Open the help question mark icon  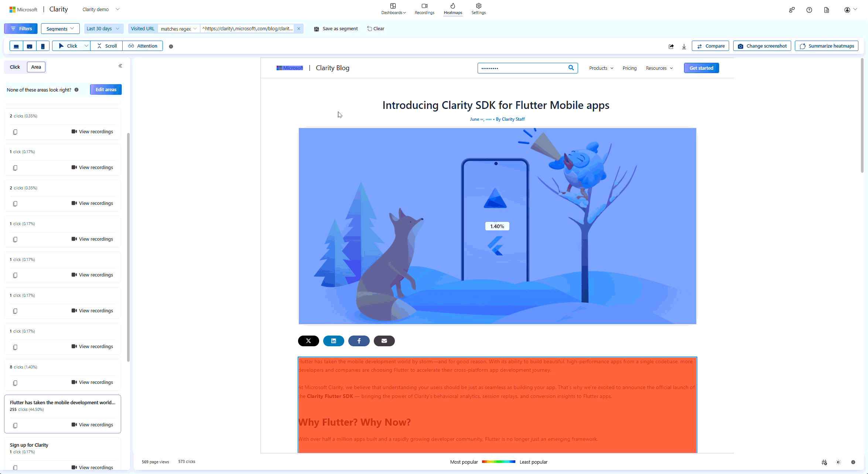809,10
